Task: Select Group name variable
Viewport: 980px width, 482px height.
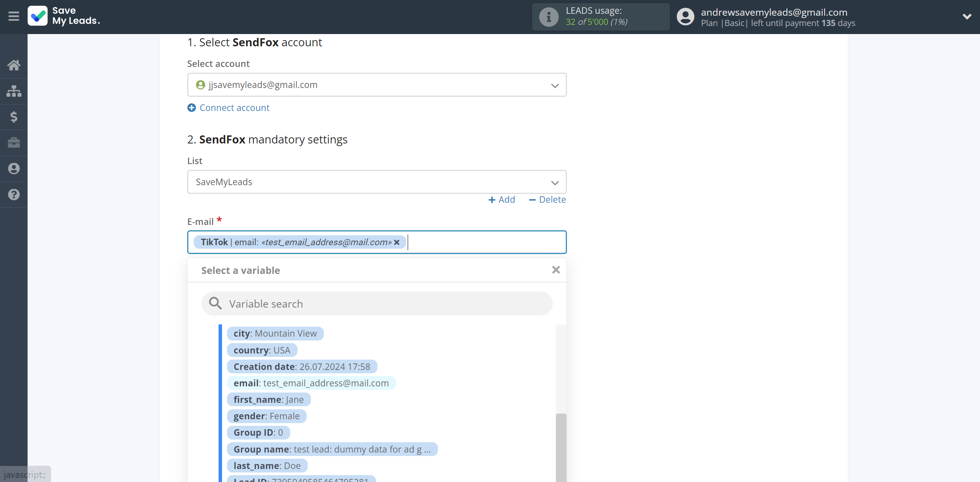Action: [332, 449]
